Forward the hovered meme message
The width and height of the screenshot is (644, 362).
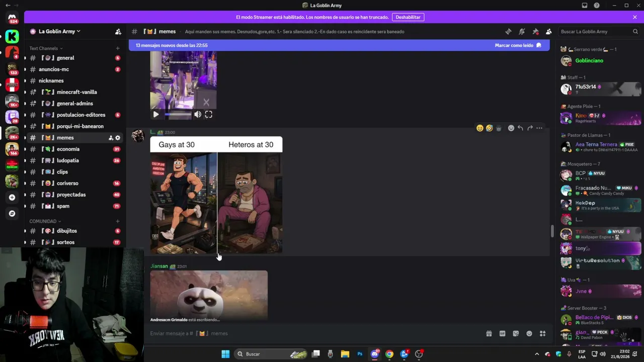530,128
